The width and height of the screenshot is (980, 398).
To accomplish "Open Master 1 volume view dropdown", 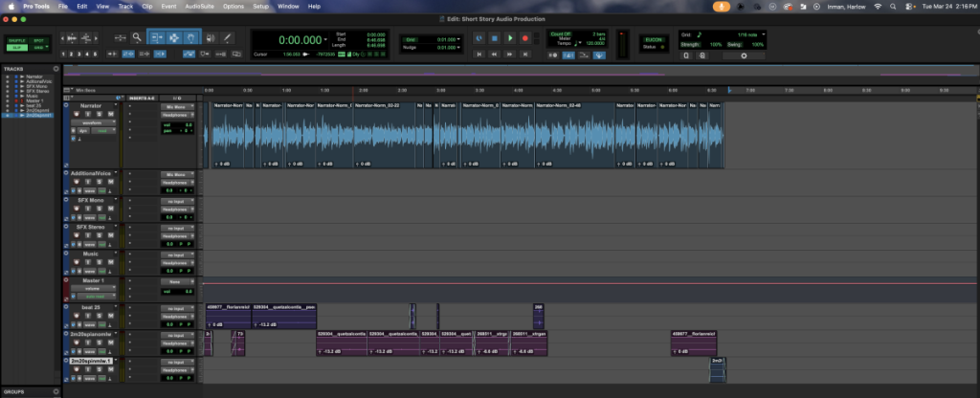I will (x=93, y=289).
